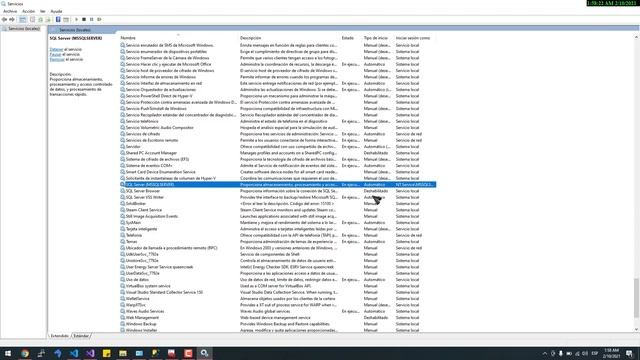Click the scroll-up arrow of the services list
The width and height of the screenshot is (640, 360).
tap(636, 38)
